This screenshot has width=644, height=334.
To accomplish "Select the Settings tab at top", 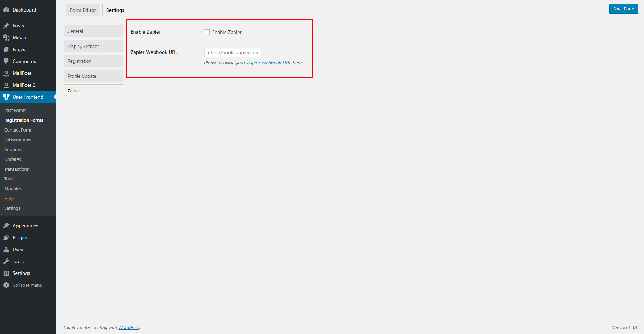I will [115, 10].
